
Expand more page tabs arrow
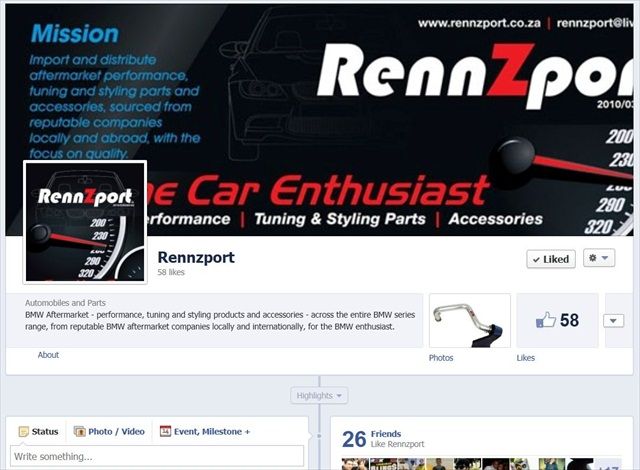(x=613, y=321)
